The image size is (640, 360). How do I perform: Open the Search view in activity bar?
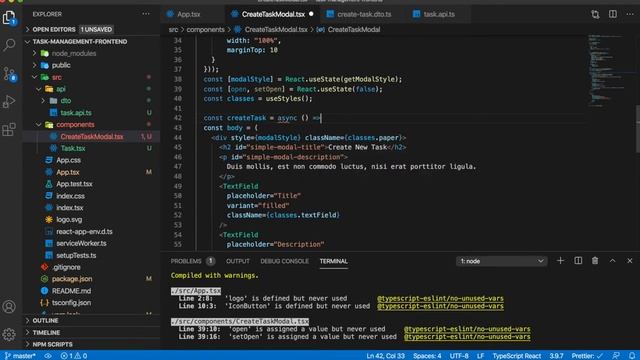[x=9, y=45]
